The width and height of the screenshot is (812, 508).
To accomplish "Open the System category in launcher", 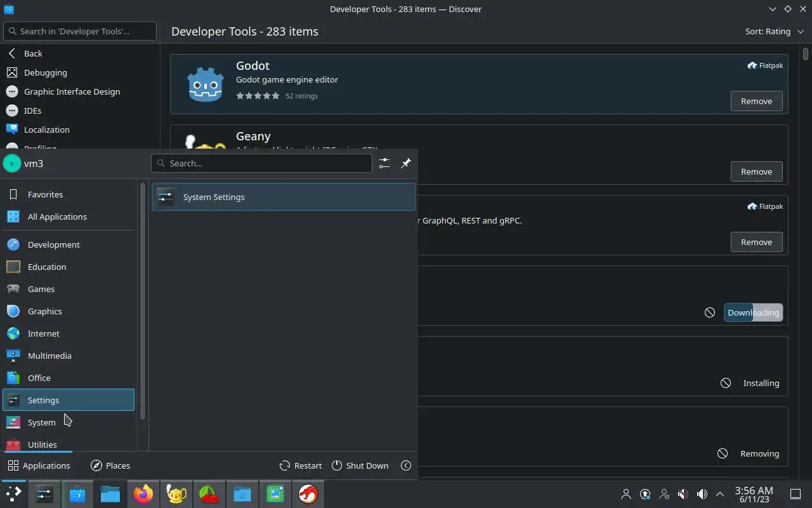I will 69,422.
